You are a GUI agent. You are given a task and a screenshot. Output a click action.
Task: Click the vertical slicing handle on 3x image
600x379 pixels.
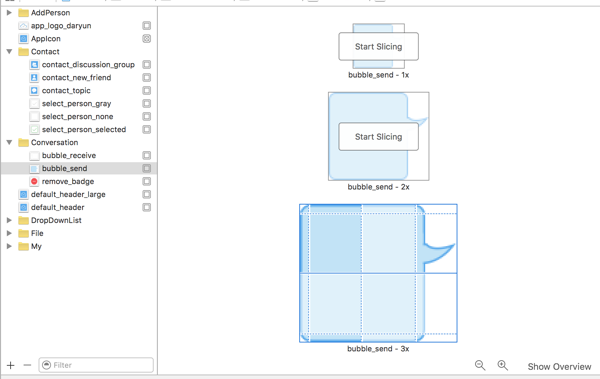[362, 273]
